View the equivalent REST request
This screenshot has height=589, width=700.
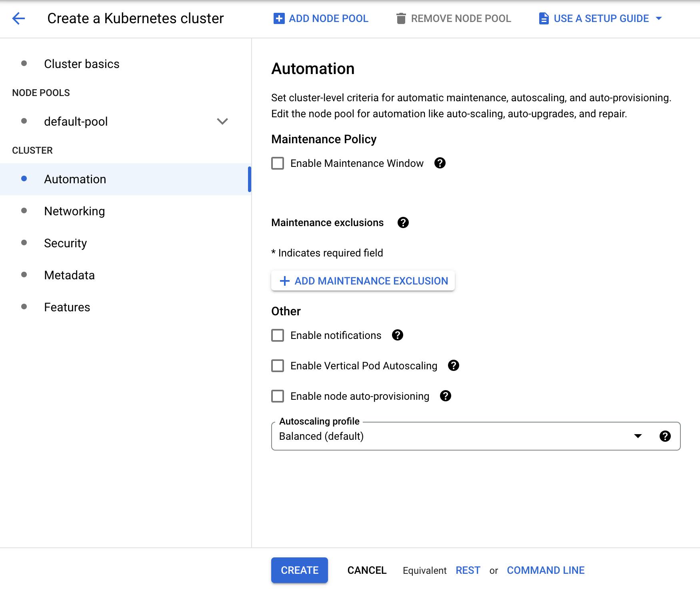click(x=468, y=570)
